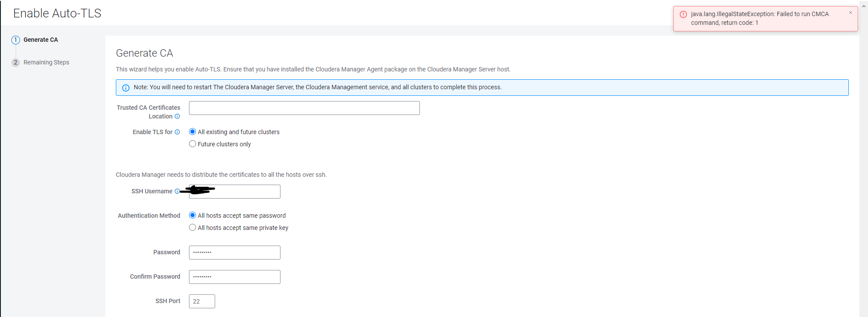868x317 pixels.
Task: Click info icon next to Enable TLS for
Action: pyautogui.click(x=177, y=132)
